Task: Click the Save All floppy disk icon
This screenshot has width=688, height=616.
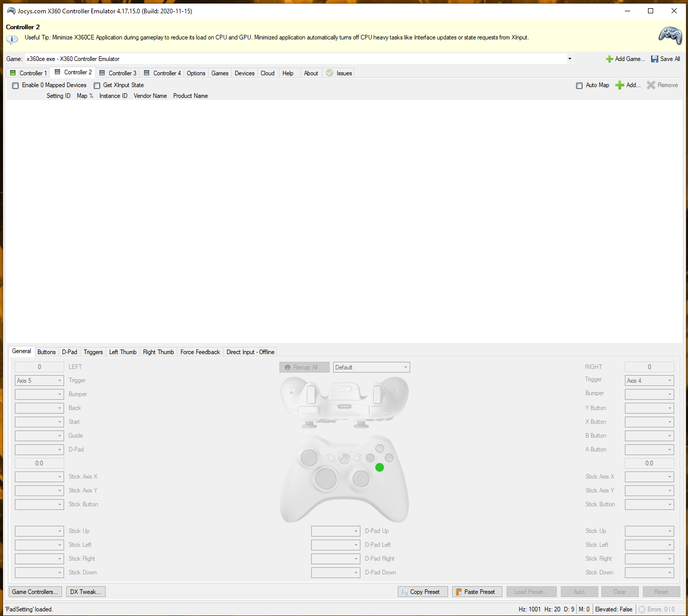Action: tap(655, 59)
